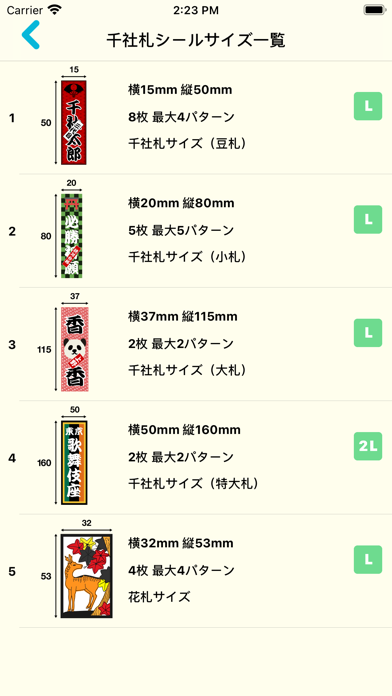
Task: Tap the 2L badge for 50mm×160mm size
Action: point(368,446)
